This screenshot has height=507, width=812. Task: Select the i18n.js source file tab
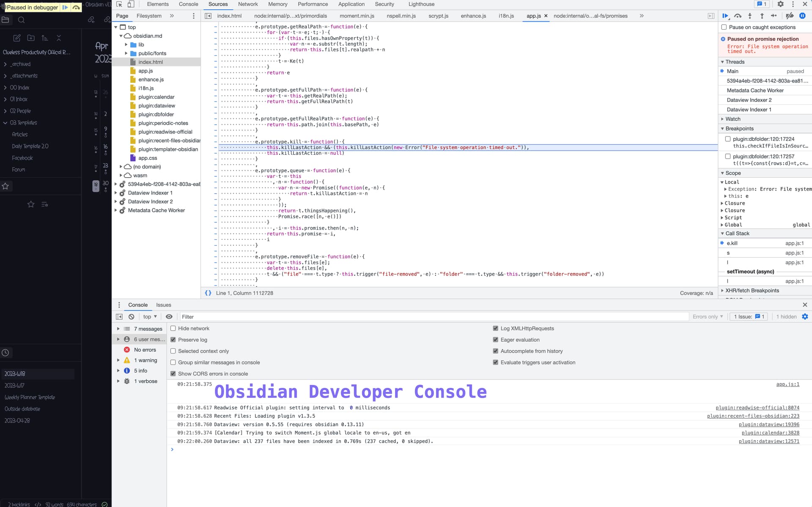(505, 16)
